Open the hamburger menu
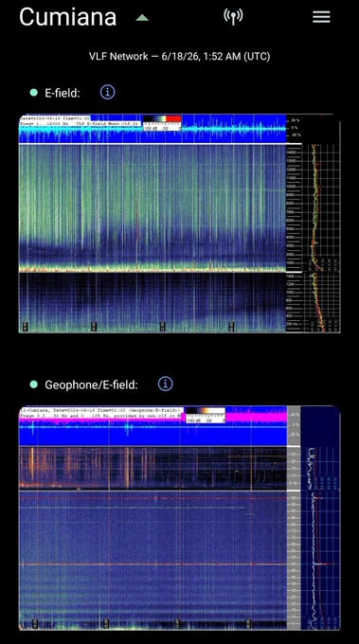Screen dimensions: 359x644 click(x=321, y=17)
